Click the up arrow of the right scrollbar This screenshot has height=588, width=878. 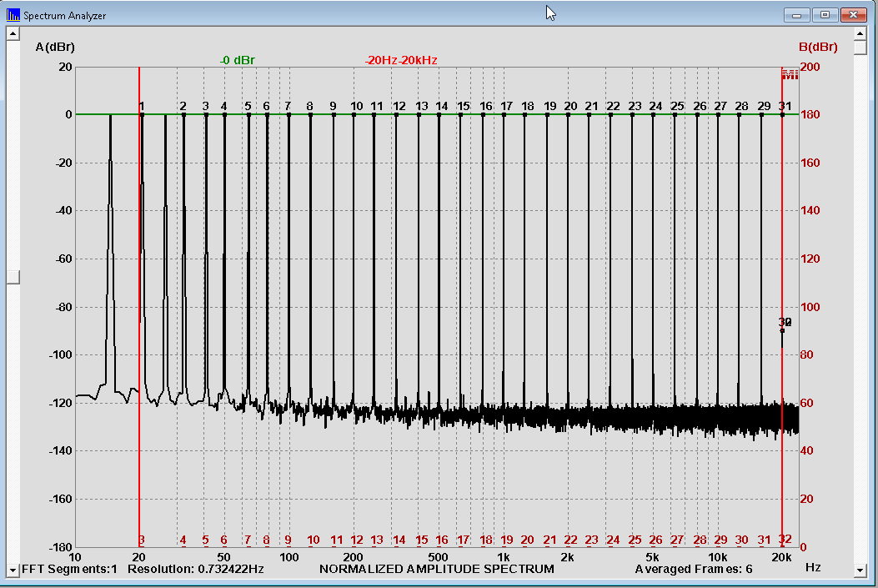(860, 33)
